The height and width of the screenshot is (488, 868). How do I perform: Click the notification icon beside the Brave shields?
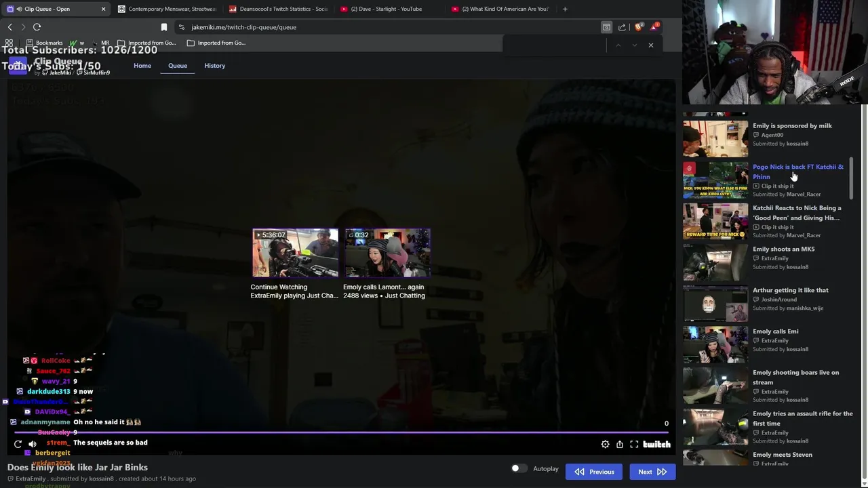point(654,27)
